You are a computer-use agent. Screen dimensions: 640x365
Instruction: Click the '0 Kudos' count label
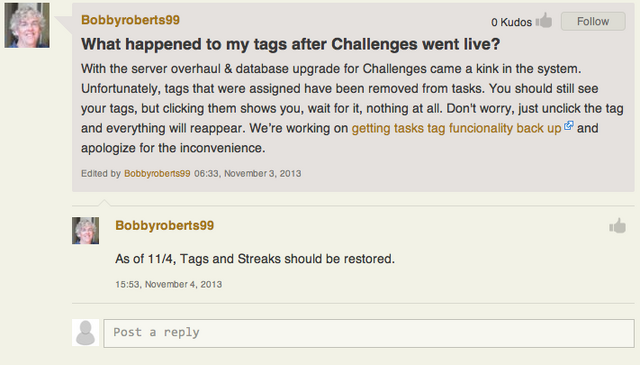[511, 22]
